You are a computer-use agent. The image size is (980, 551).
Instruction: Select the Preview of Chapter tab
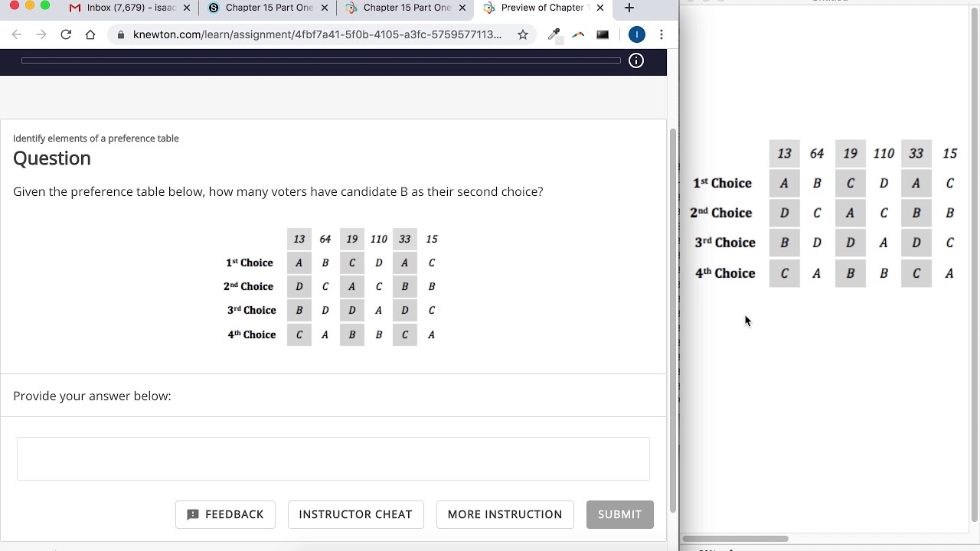click(x=543, y=8)
